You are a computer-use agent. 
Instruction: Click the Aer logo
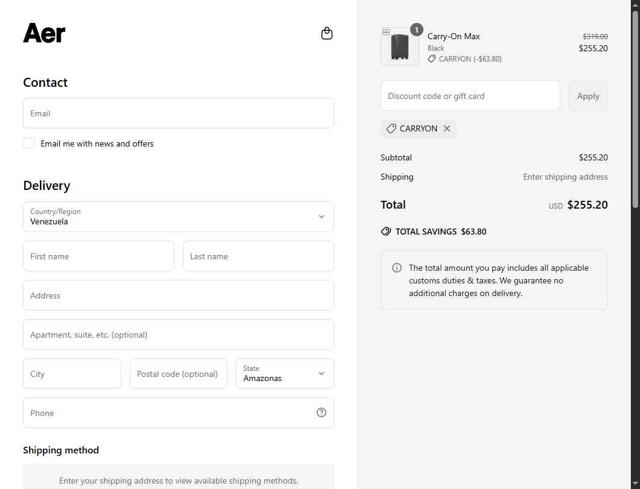click(44, 33)
